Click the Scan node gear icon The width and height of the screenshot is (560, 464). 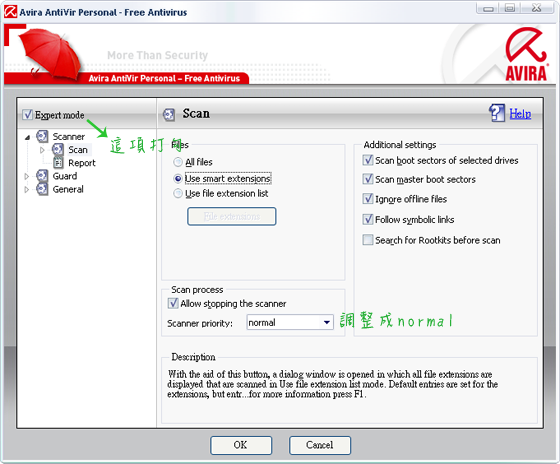coord(58,150)
